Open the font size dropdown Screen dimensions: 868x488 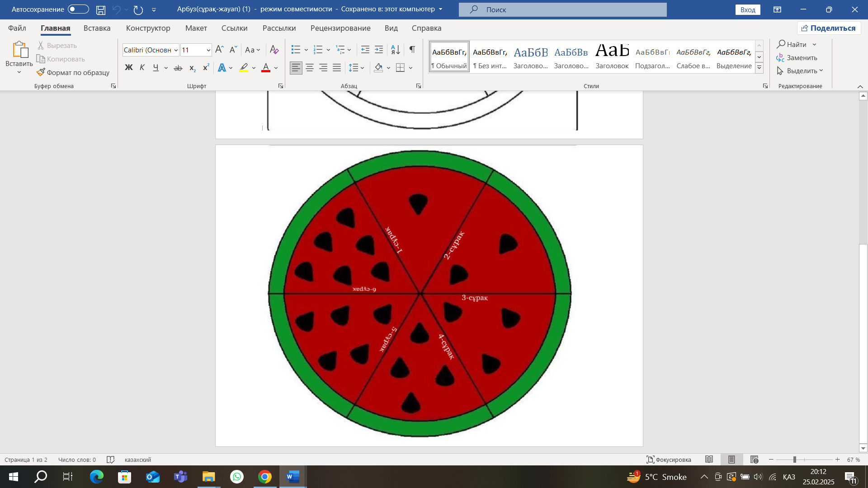click(x=208, y=50)
